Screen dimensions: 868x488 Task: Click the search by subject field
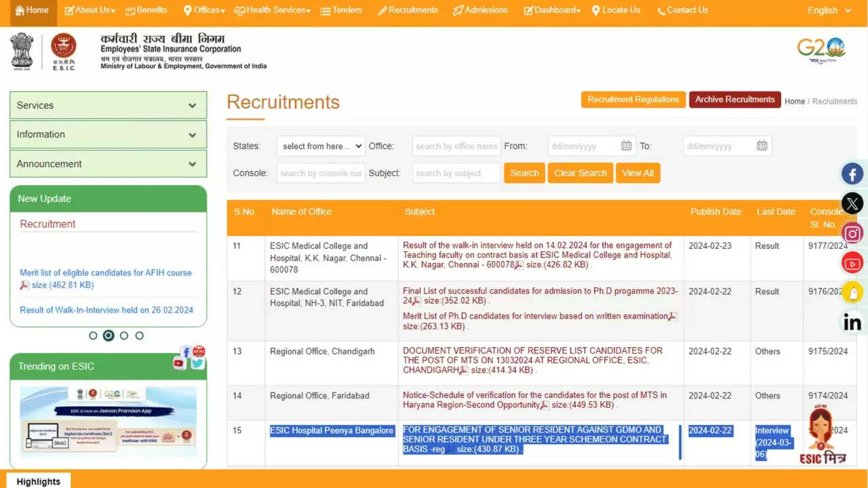[x=456, y=173]
